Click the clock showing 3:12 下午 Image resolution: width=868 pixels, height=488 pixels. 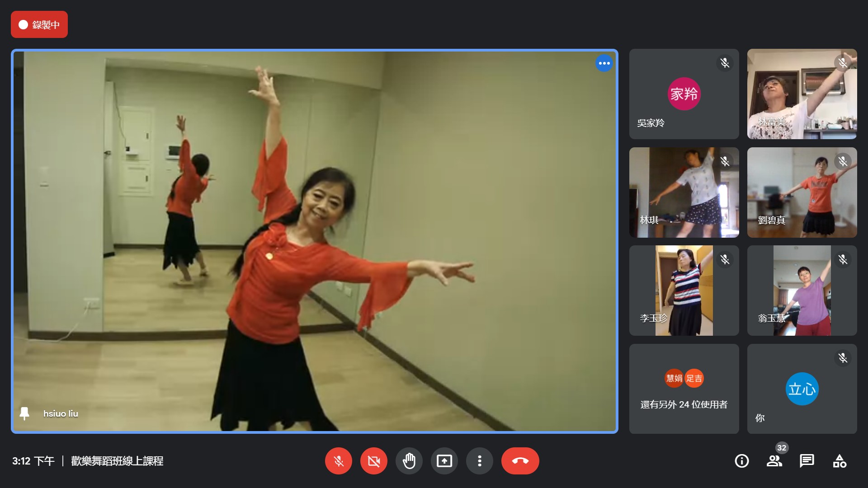33,461
